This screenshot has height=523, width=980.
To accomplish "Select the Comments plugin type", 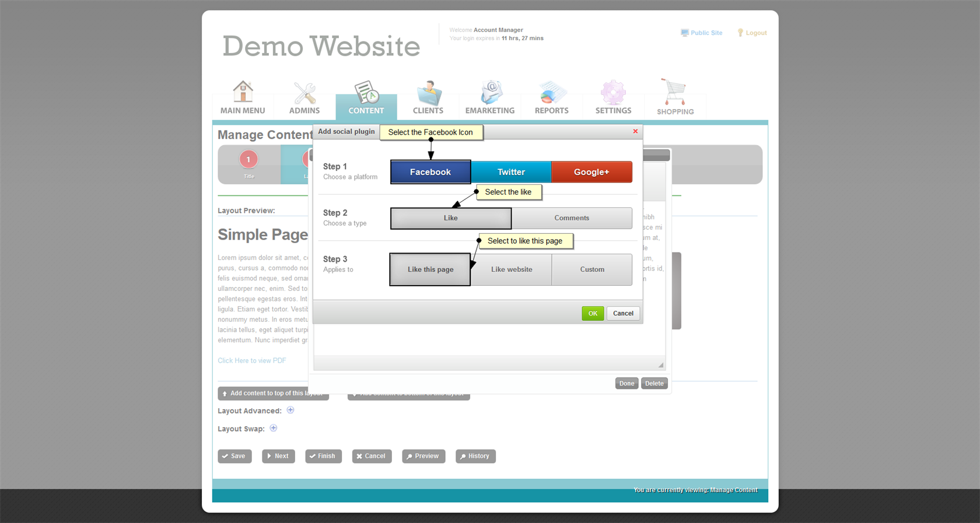I will pos(572,218).
